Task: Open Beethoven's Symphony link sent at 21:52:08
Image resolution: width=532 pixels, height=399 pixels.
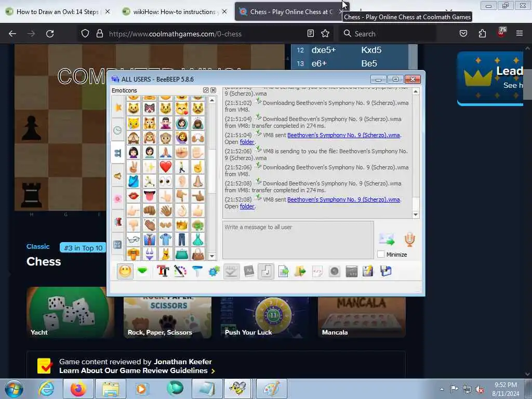Action: click(x=344, y=199)
